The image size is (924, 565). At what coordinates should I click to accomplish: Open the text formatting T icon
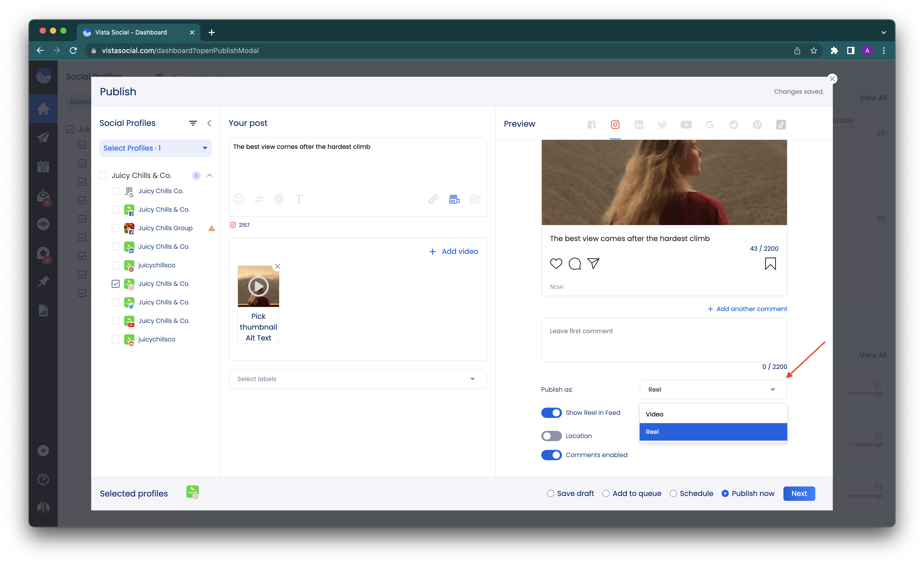point(299,199)
